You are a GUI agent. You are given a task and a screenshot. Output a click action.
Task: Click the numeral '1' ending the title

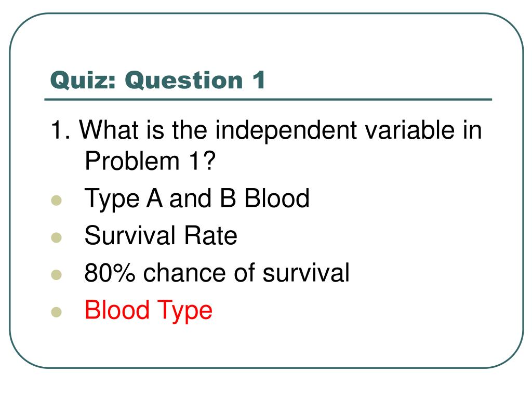(x=259, y=80)
